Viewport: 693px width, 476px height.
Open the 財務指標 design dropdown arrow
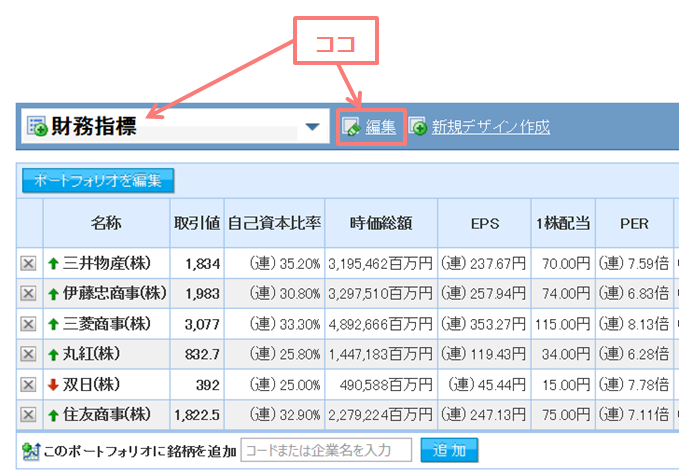coord(312,127)
